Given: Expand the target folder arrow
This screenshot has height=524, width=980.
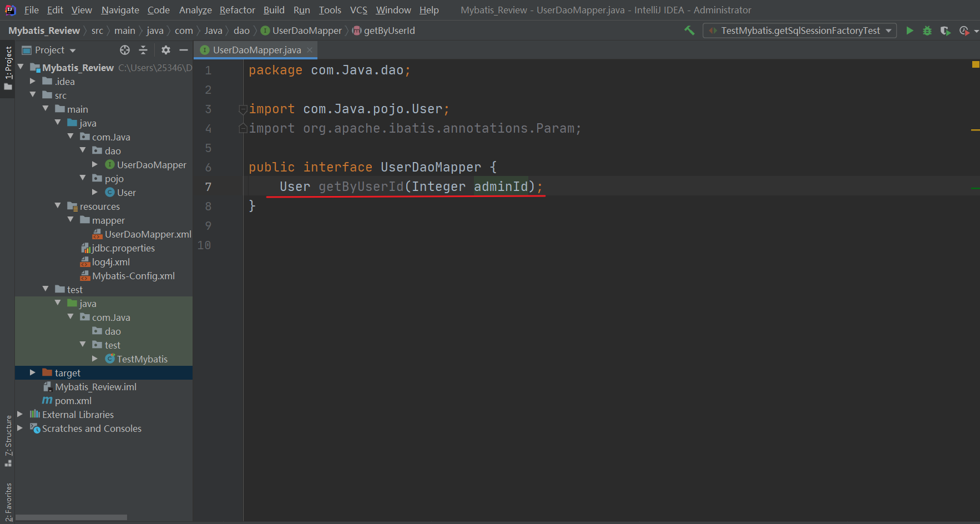Looking at the screenshot, I should pyautogui.click(x=33, y=372).
